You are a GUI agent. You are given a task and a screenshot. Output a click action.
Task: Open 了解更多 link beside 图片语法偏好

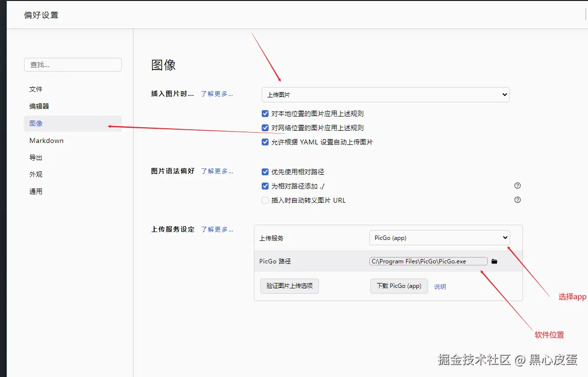pos(217,171)
